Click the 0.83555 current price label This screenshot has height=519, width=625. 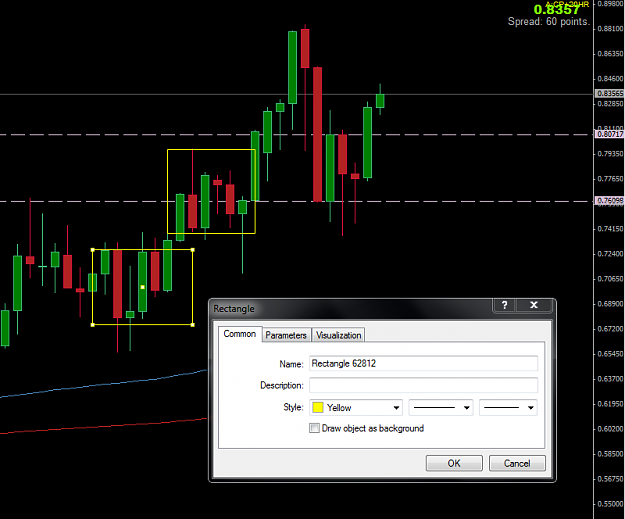[x=609, y=93]
